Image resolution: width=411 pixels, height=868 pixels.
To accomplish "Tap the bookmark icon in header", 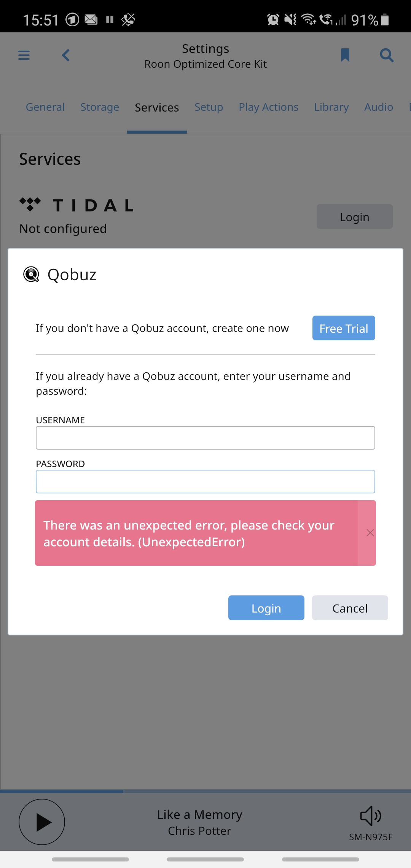I will point(345,55).
